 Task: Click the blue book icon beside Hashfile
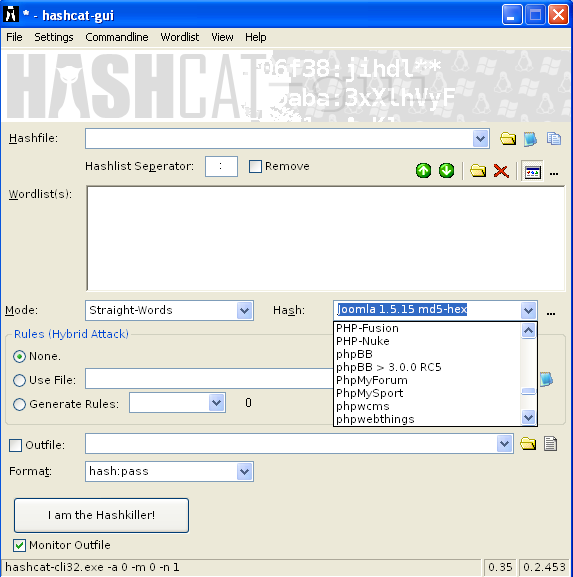coord(530,139)
